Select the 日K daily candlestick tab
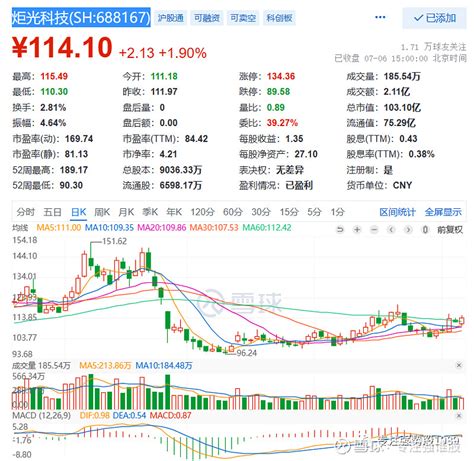The height and width of the screenshot is (461, 474). click(79, 212)
